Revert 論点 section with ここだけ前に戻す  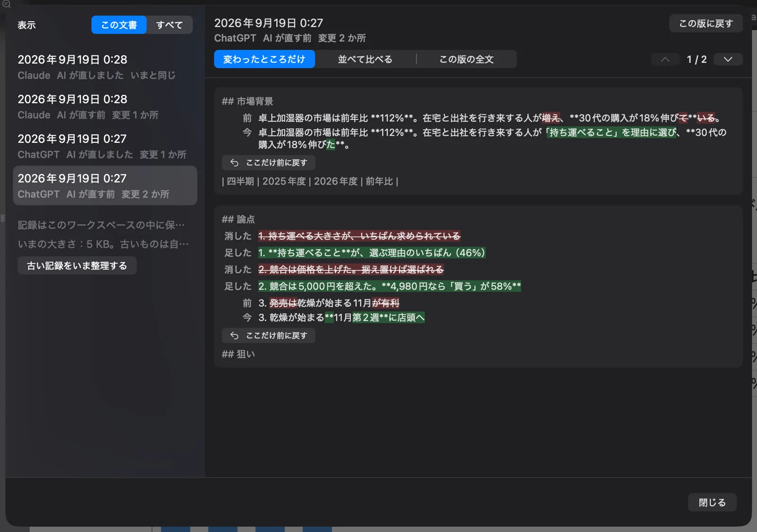coord(268,336)
